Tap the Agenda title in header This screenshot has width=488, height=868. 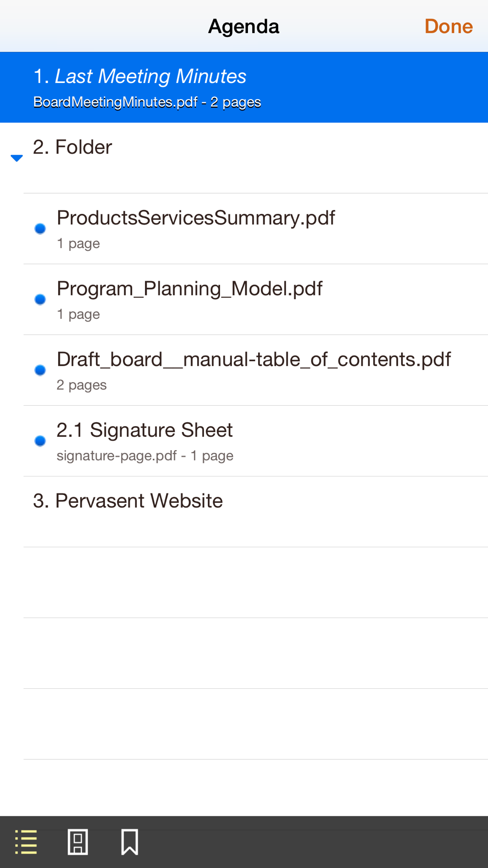[x=244, y=26]
